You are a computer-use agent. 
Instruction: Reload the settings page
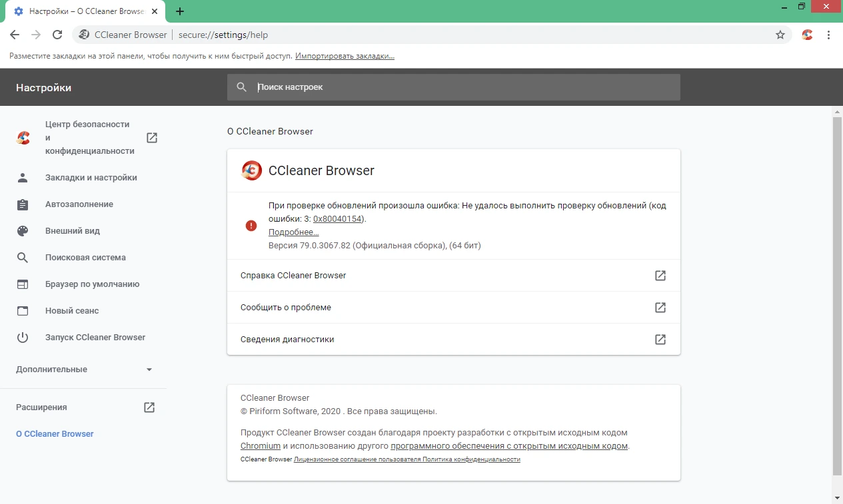click(x=57, y=35)
